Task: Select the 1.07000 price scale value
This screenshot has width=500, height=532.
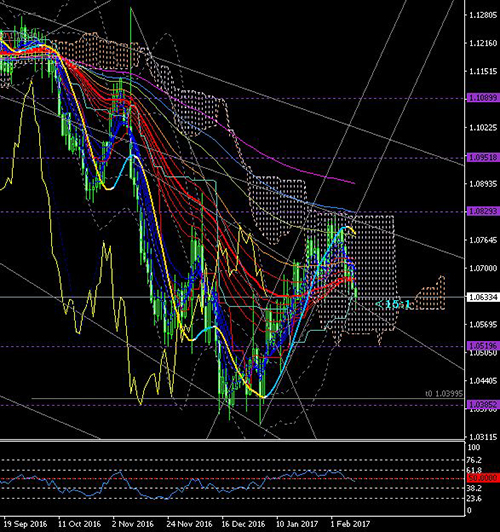Action: [x=483, y=268]
